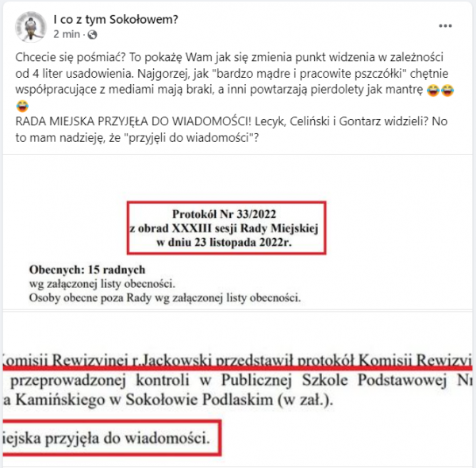Click the first laughing emoji after "mantrę"
This screenshot has width=476, height=468.
click(433, 90)
